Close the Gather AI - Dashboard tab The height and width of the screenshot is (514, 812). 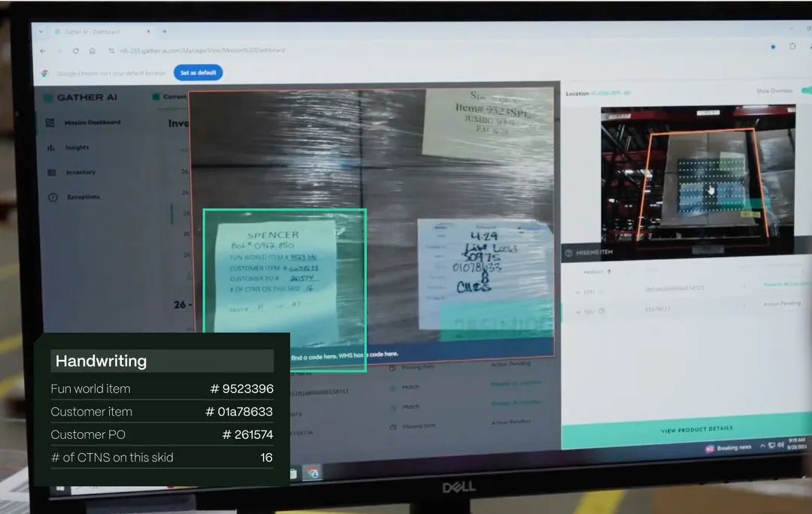tap(149, 32)
